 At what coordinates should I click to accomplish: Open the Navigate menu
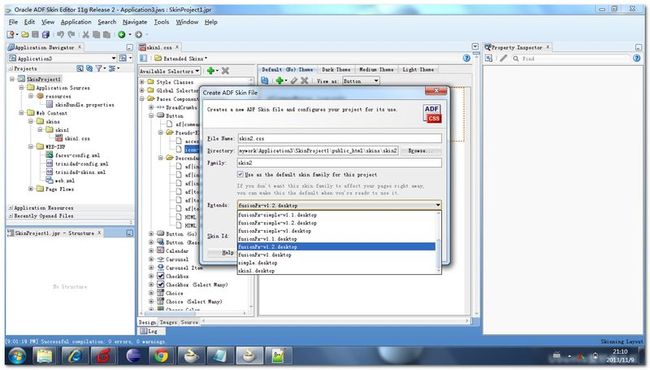tap(135, 22)
